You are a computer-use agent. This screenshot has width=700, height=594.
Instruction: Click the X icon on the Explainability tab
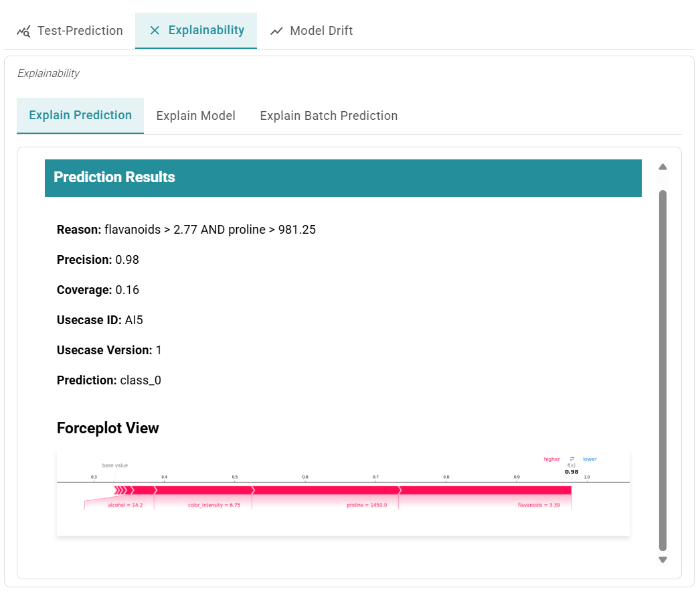tap(155, 30)
